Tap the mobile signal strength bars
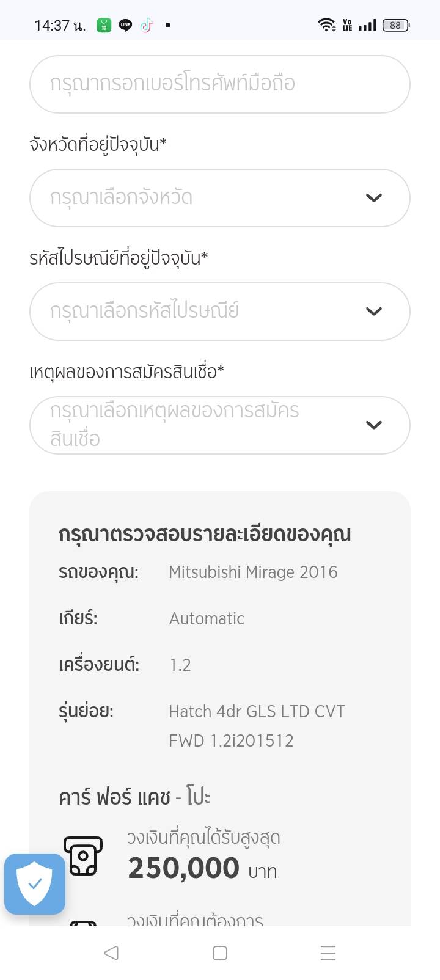This screenshot has height=980, width=440. 367,25
